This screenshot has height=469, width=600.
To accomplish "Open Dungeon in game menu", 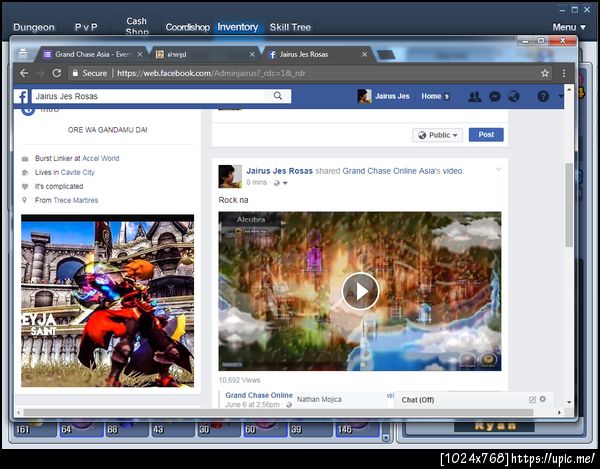I will (x=34, y=27).
